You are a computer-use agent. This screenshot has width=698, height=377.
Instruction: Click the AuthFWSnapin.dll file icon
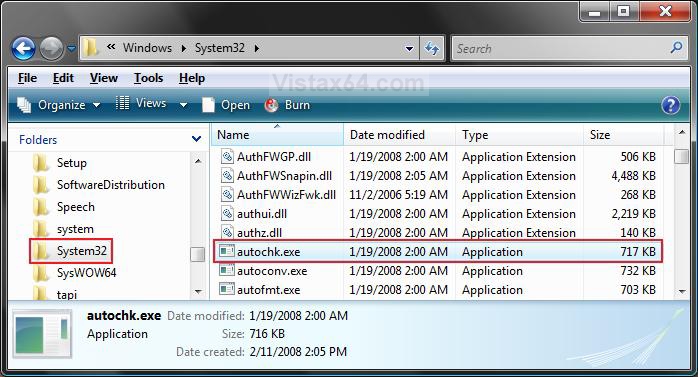(227, 175)
